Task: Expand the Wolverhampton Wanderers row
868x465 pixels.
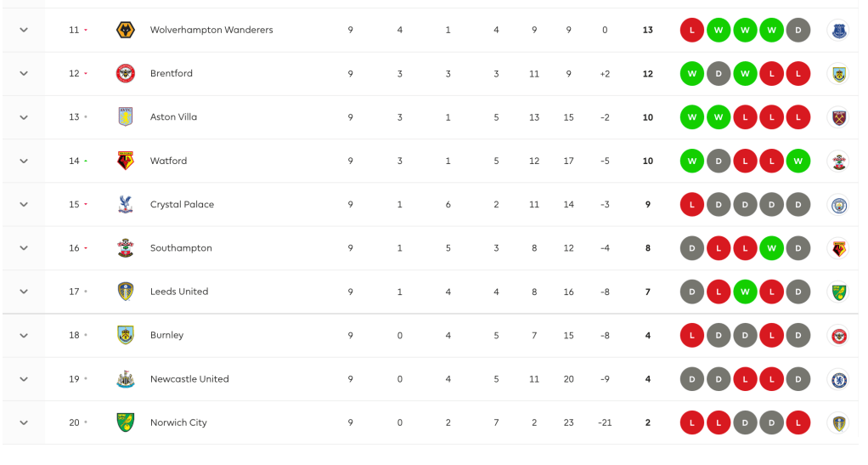Action: [x=24, y=31]
